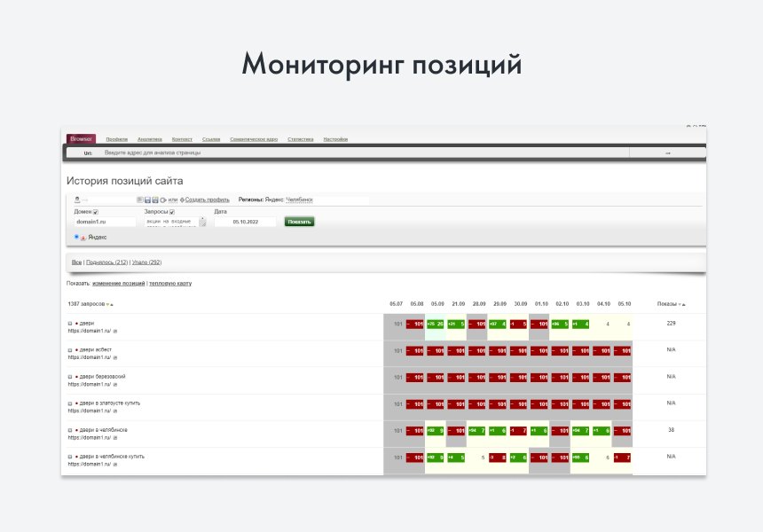The image size is (763, 532).
Task: Click the queries text area
Action: click(171, 222)
